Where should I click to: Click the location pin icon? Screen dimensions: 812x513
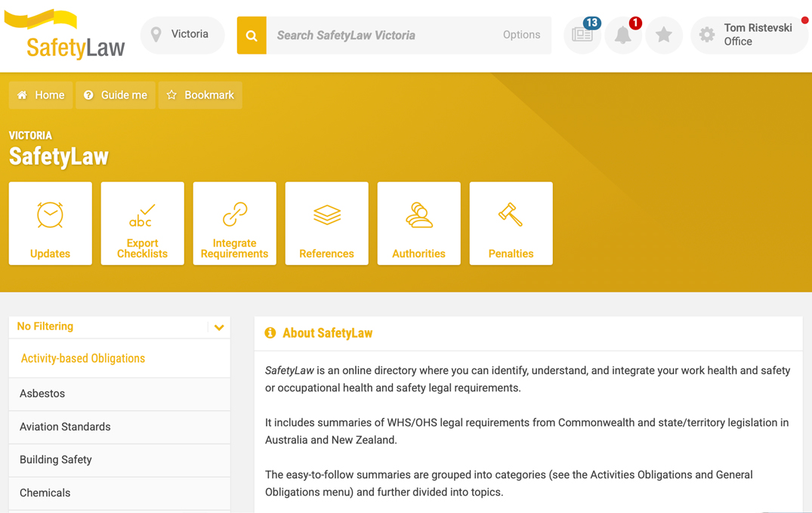tap(156, 35)
